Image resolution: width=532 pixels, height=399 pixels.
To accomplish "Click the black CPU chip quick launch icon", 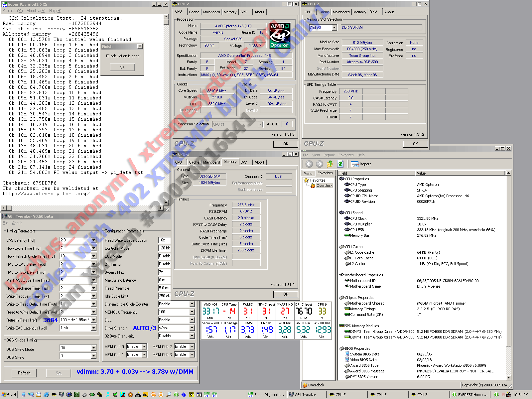I will tap(54, 395).
